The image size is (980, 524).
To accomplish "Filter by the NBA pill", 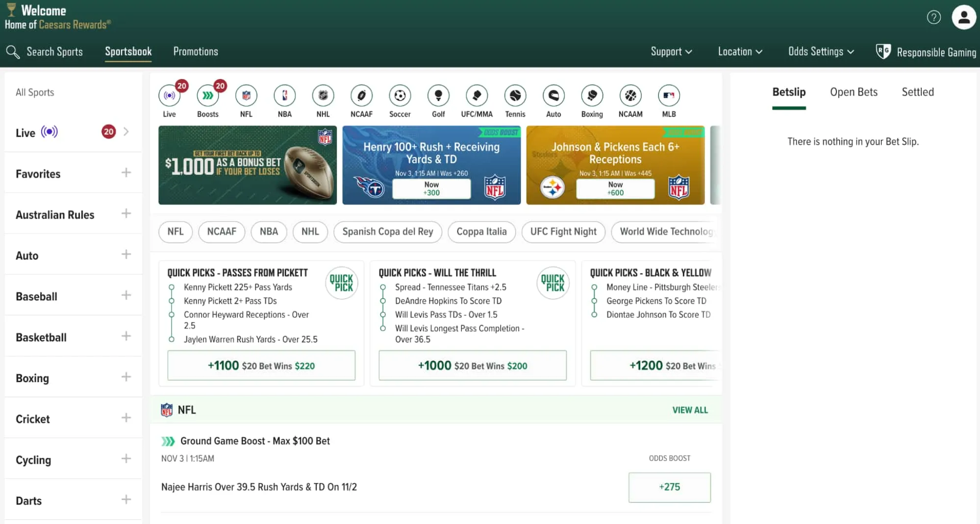I will click(269, 232).
